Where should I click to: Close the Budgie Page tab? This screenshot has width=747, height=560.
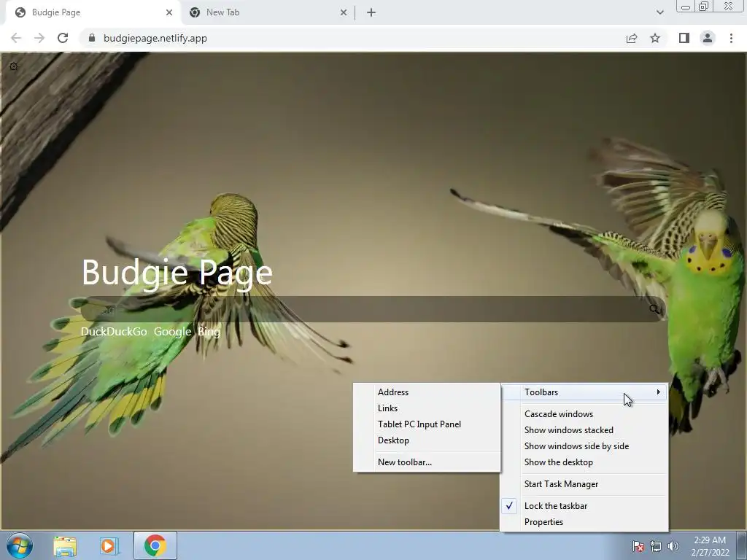(169, 12)
